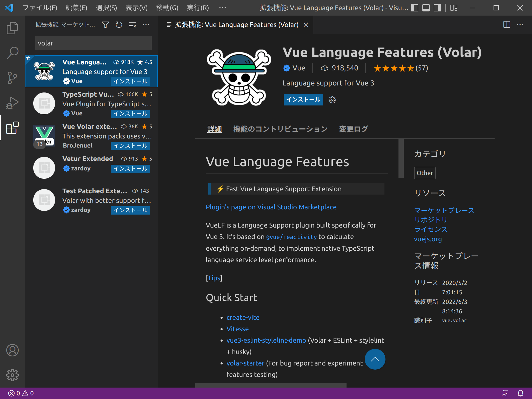Image resolution: width=532 pixels, height=399 pixels.
Task: Toggle the bottom panel
Action: pos(426,8)
